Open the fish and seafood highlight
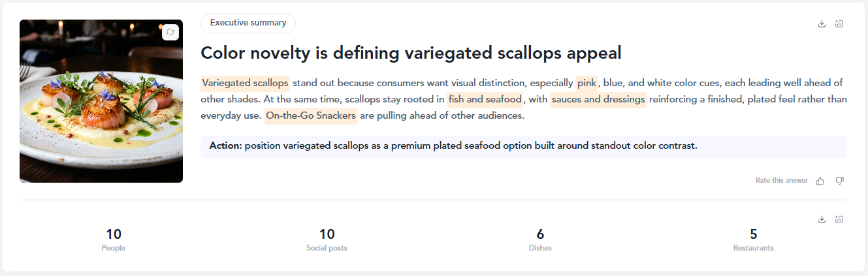868x276 pixels. (x=485, y=100)
